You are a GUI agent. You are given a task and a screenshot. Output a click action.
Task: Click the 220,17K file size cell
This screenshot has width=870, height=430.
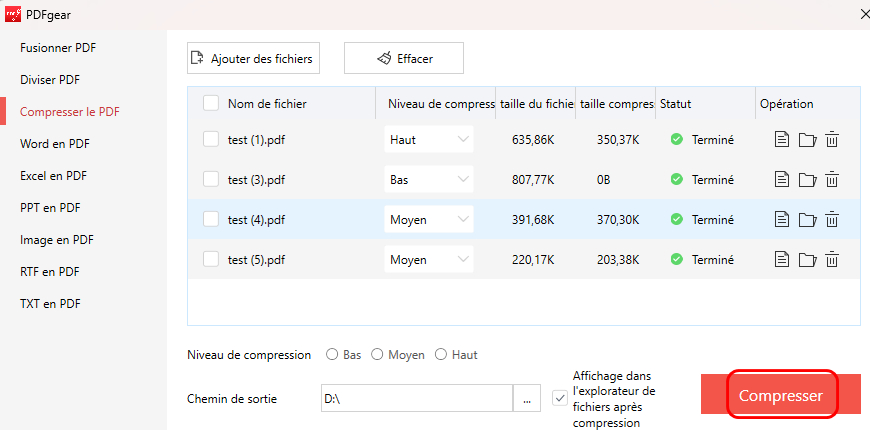(533, 259)
